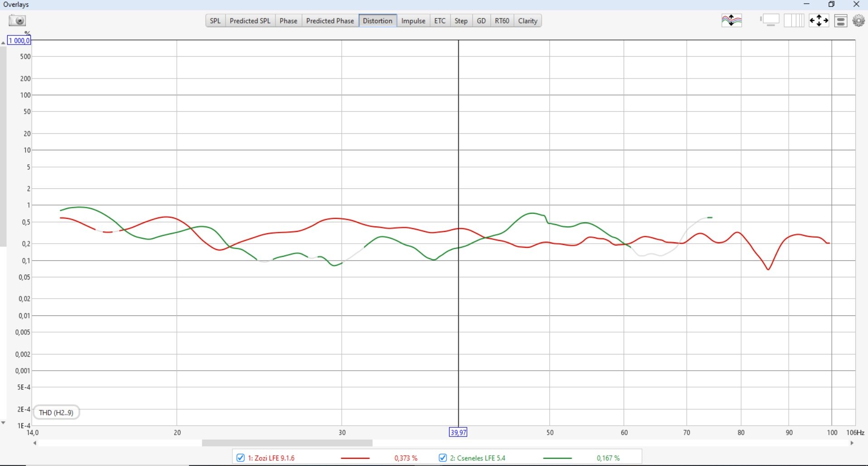
Task: Click the vertical scrollbar up arrow
Action: pos(3,43)
